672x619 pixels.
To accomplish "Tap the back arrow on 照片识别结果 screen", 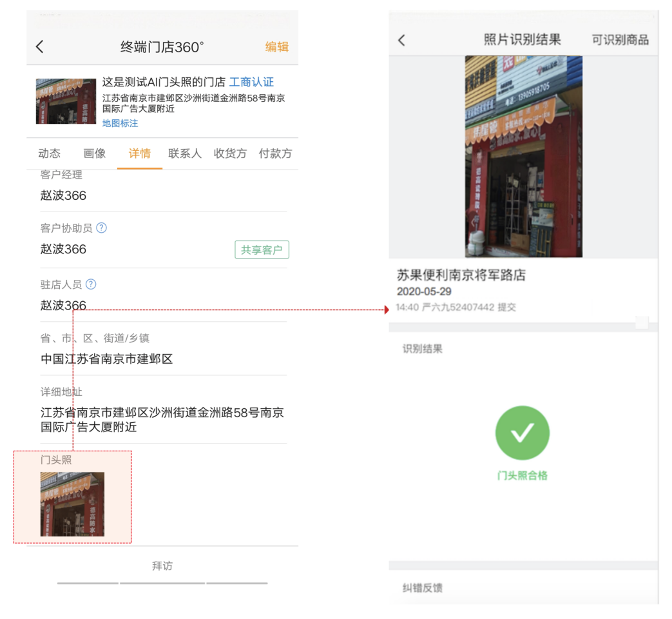I will click(401, 39).
